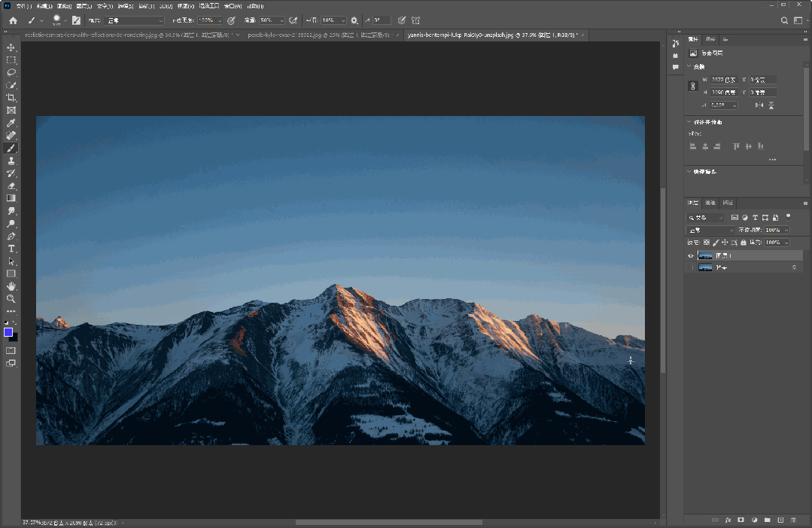This screenshot has width=812, height=528.
Task: Click the blue foreground color swatch
Action: [8, 332]
